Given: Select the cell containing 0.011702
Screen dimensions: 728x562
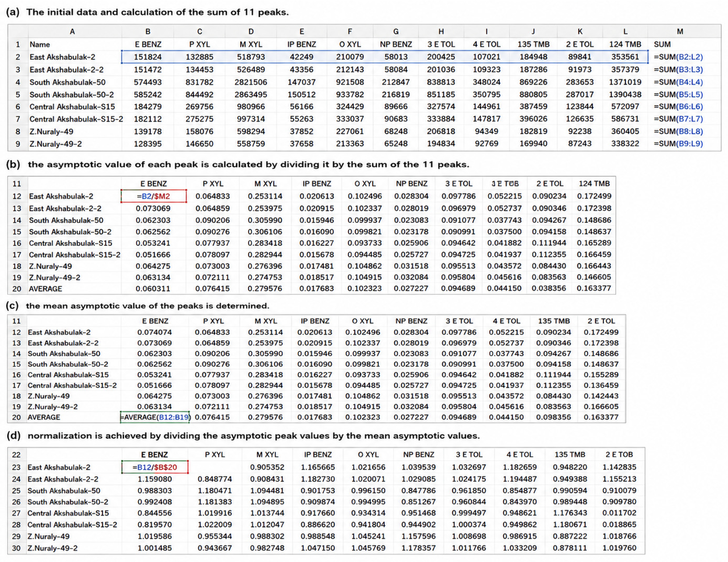Looking at the screenshot, I should pos(619,513).
